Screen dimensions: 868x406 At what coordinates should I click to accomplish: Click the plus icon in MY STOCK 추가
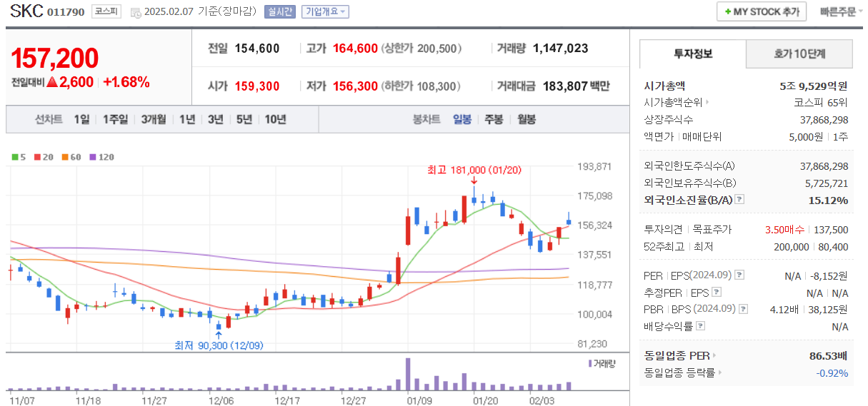pyautogui.click(x=727, y=12)
